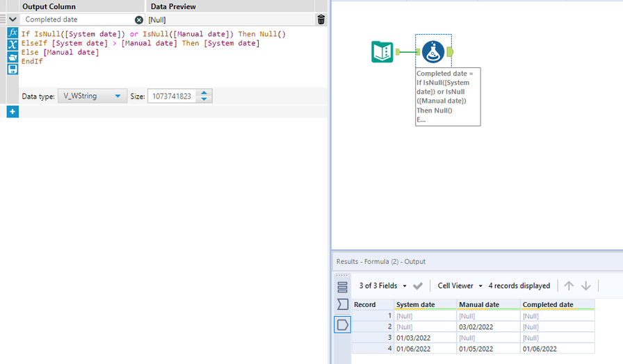Click the Data Preview header
Viewport: 623px width, 364px height.
[x=173, y=6]
